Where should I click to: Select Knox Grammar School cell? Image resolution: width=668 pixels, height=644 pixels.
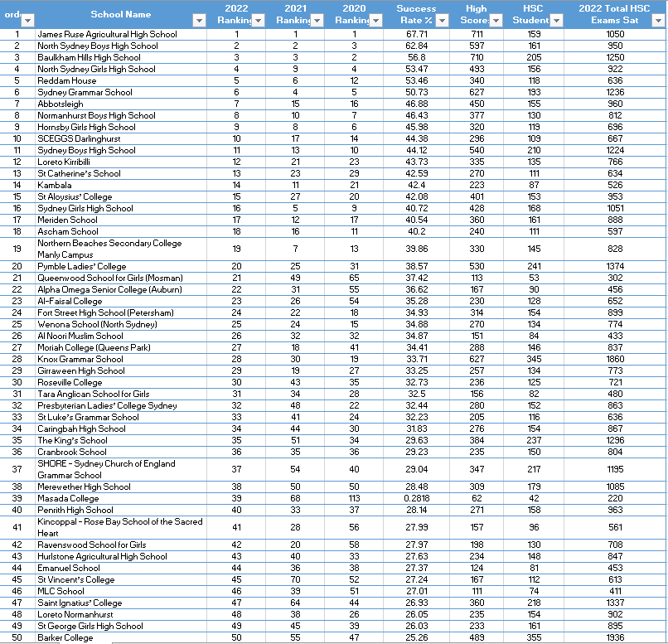click(121, 359)
